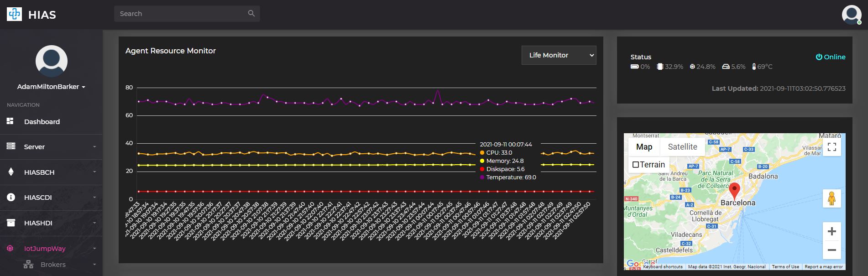Open the Dashboard menu item
Viewport: 868px width, 276px height.
(x=51, y=121)
